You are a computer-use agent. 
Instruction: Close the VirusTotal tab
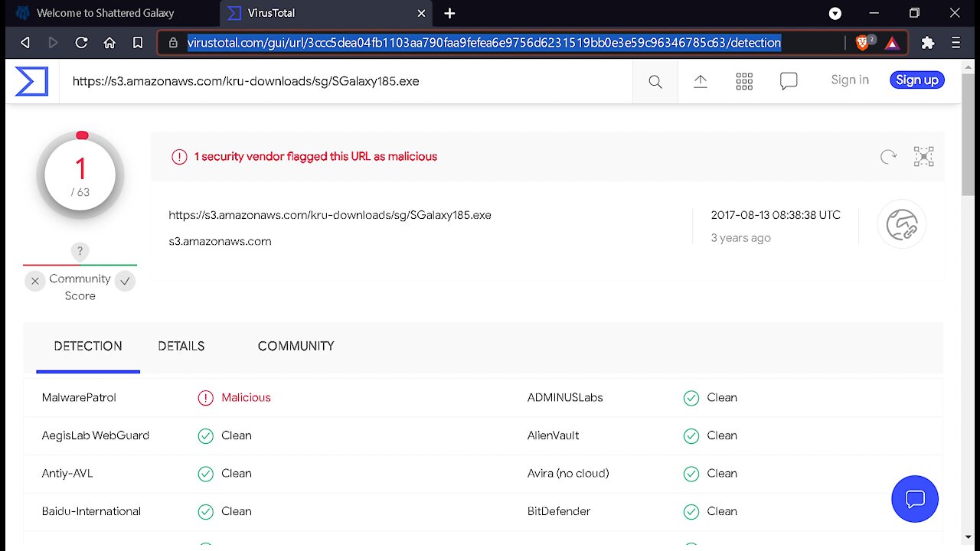422,13
